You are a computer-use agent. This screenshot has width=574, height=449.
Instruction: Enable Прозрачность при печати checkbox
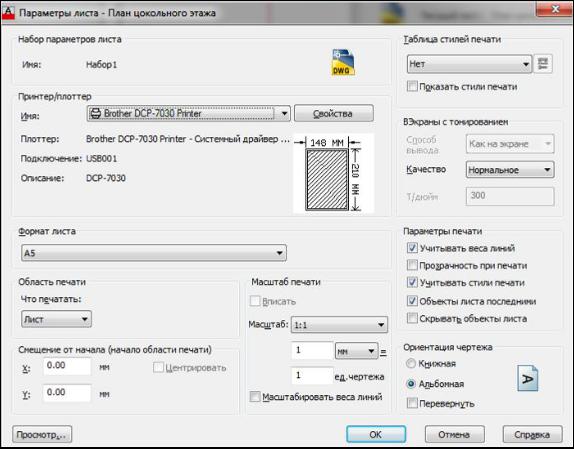click(412, 265)
